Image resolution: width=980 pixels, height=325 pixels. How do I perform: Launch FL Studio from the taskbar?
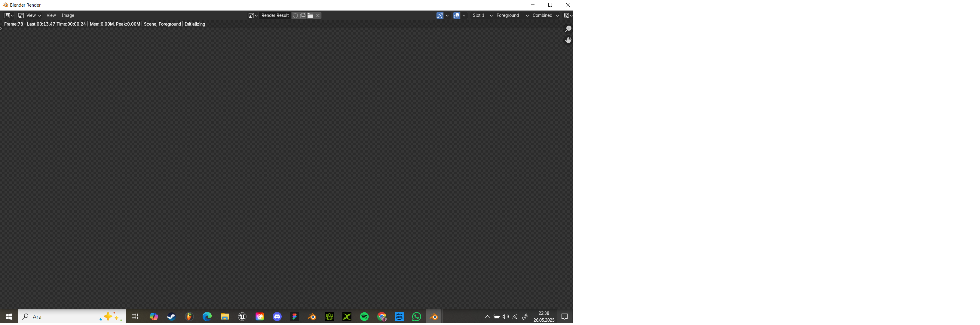click(x=189, y=317)
